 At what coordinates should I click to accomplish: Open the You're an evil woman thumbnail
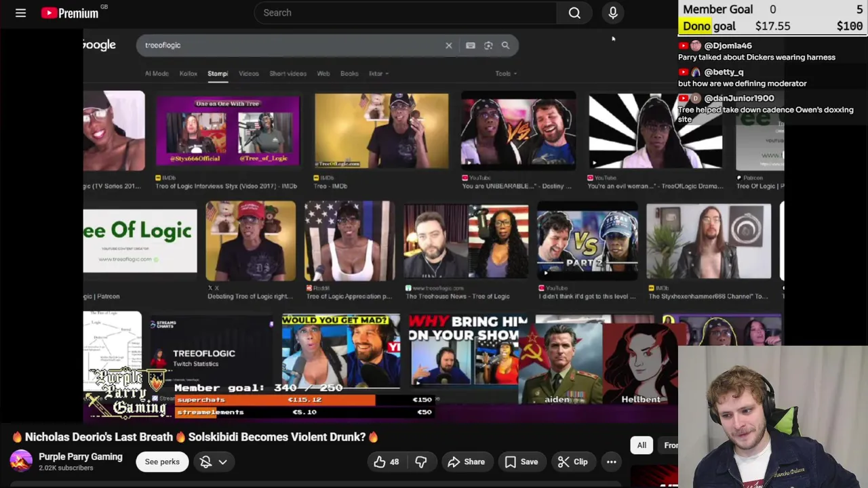pos(655,130)
